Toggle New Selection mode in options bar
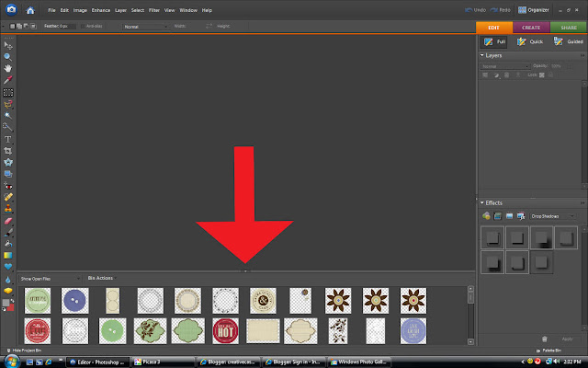The width and height of the screenshot is (588, 368). point(12,27)
